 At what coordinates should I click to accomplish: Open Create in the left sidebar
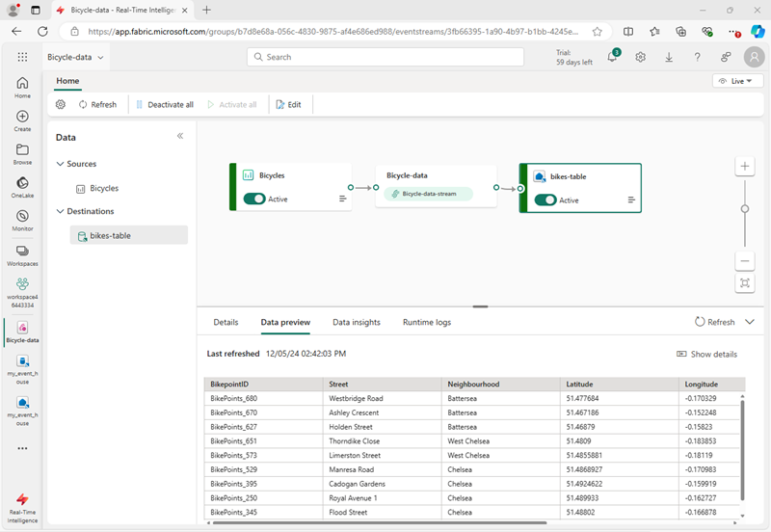22,121
